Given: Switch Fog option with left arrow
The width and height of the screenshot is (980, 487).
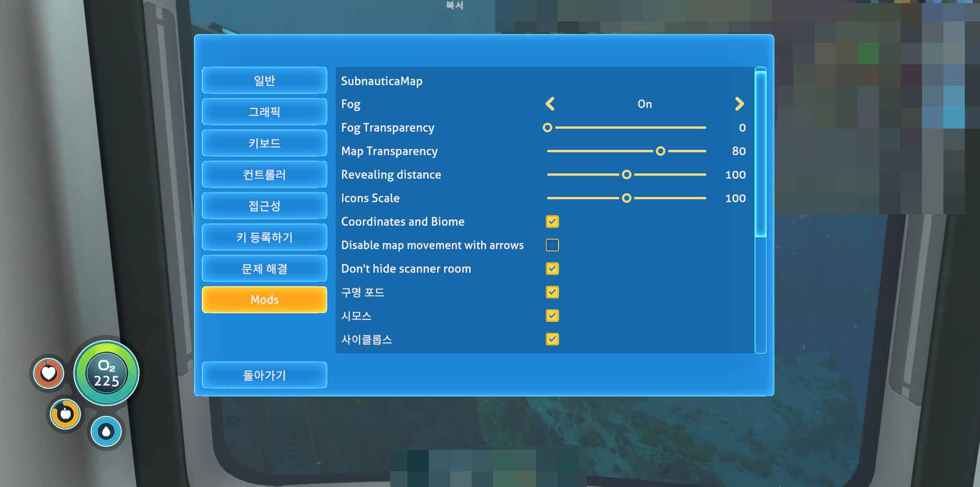Looking at the screenshot, I should pos(550,104).
